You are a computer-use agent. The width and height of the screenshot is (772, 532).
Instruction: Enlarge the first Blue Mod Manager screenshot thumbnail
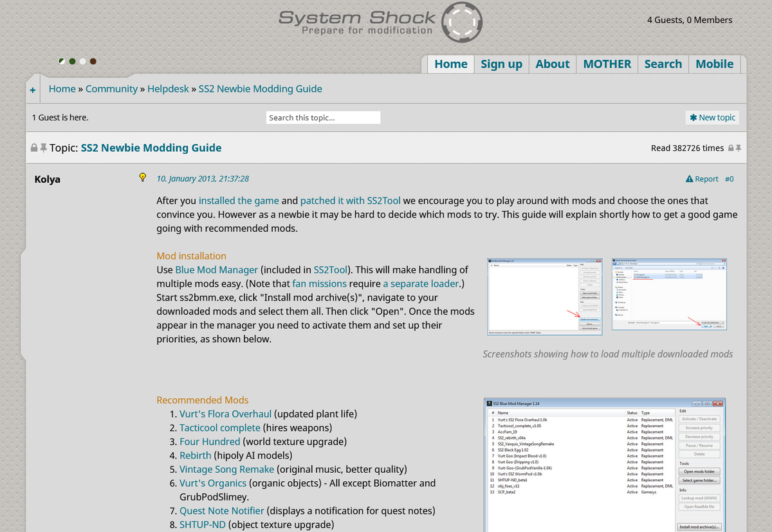[544, 298]
